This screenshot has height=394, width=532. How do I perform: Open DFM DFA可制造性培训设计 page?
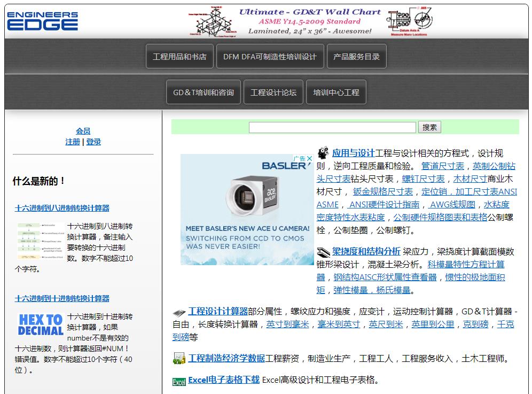[270, 56]
